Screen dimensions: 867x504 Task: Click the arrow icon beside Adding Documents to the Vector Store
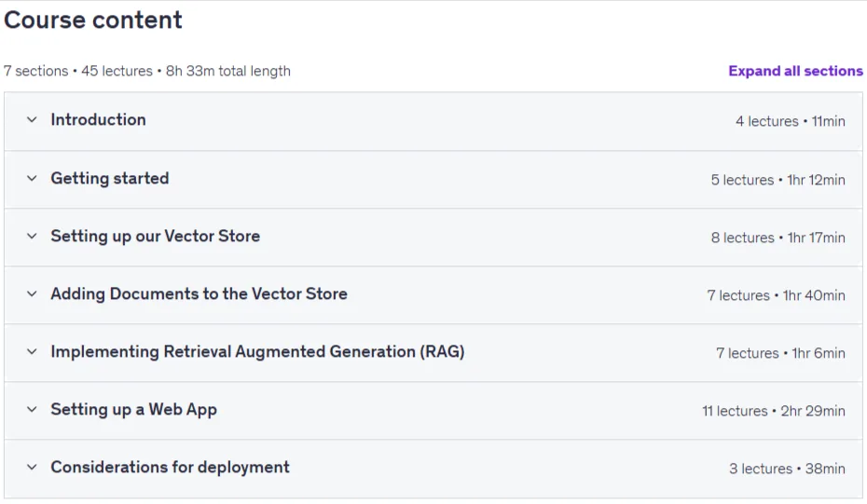coord(32,293)
